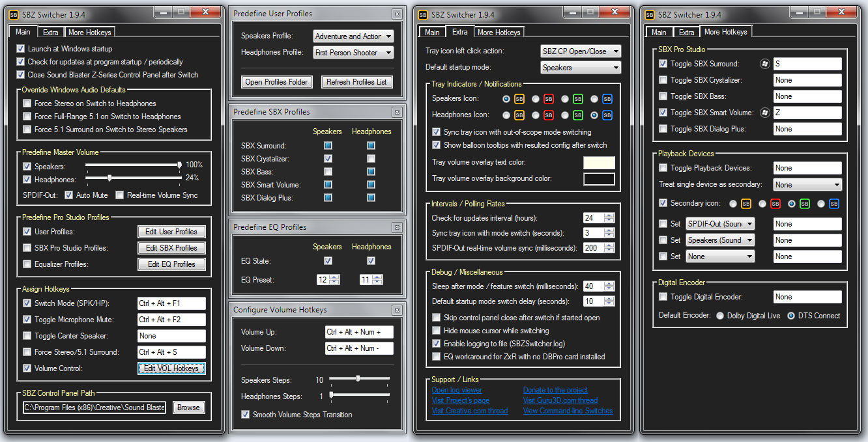Open the Headphones Profile dropdown
Image resolution: width=868 pixels, height=442 pixels.
pyautogui.click(x=353, y=53)
